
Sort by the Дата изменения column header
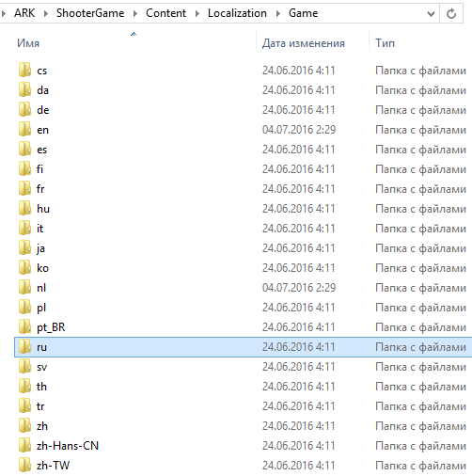tap(304, 43)
